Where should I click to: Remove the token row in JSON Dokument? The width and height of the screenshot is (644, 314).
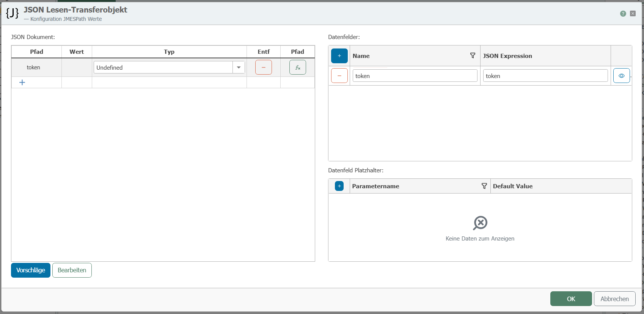(263, 67)
